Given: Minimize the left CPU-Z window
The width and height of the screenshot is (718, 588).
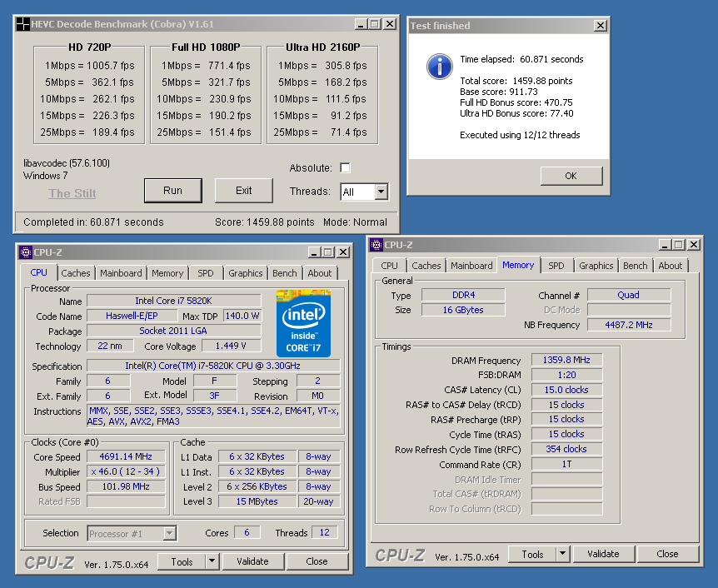Looking at the screenshot, I should point(314,252).
